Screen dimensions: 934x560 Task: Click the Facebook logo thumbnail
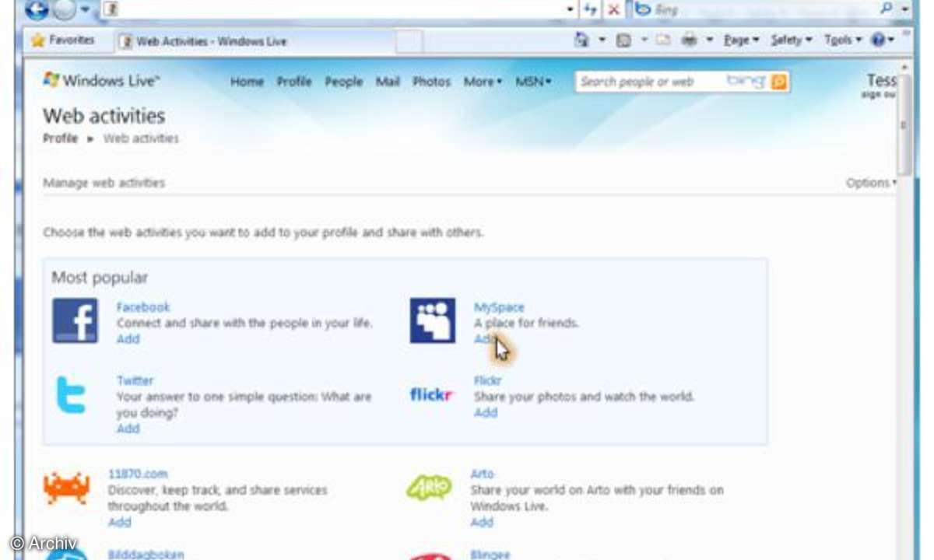coord(75,320)
